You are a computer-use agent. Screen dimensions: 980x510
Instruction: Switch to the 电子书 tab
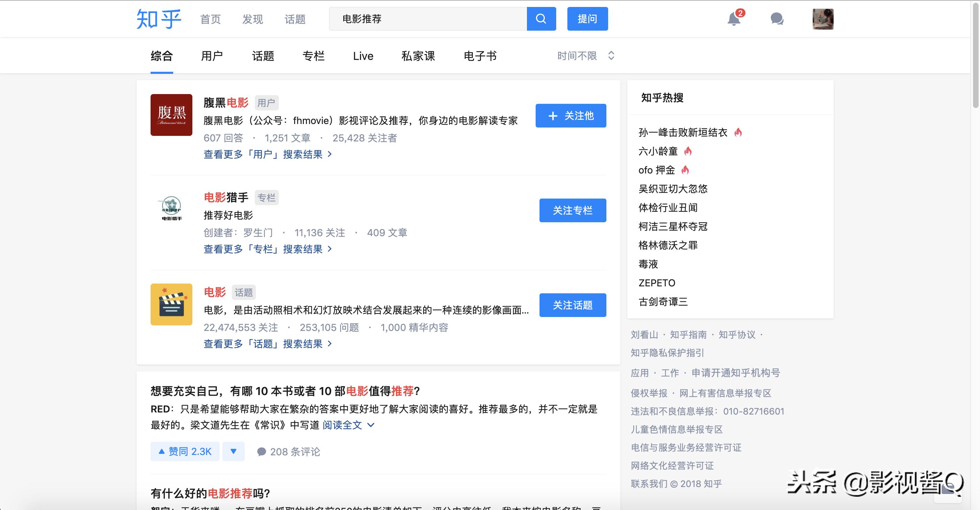click(480, 55)
